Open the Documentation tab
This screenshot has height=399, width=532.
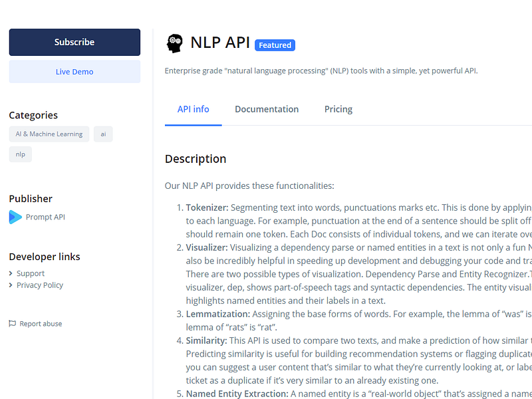click(x=267, y=109)
